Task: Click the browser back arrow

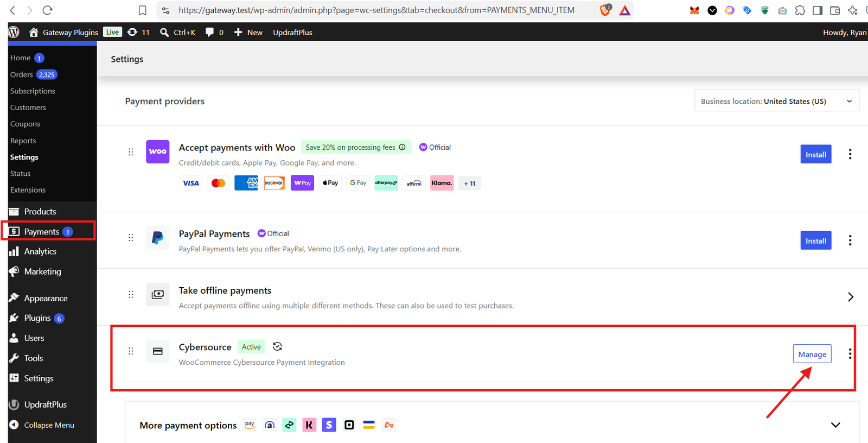Action: click(13, 10)
